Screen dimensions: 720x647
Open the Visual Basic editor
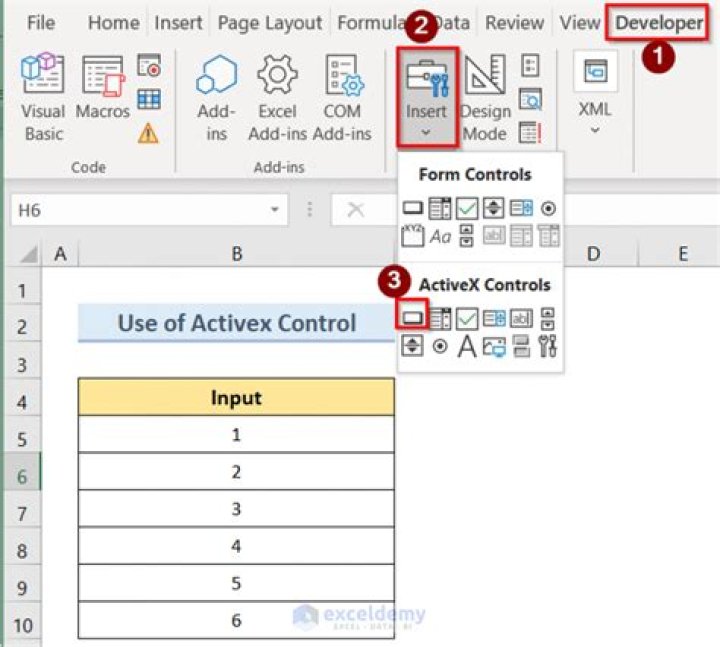pos(43,98)
